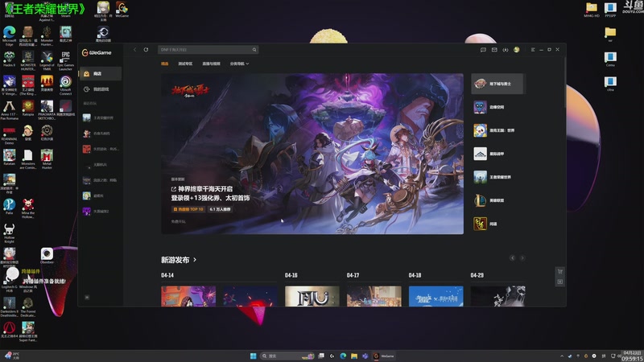Open 我的游戏 in WeGame sidebar
The height and width of the screenshot is (362, 644).
click(x=100, y=89)
